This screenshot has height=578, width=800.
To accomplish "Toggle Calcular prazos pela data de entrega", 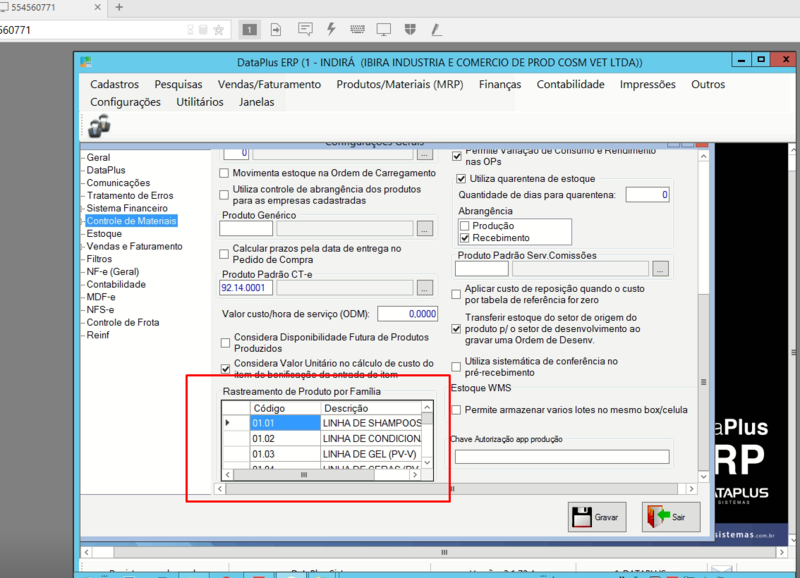I will (223, 254).
